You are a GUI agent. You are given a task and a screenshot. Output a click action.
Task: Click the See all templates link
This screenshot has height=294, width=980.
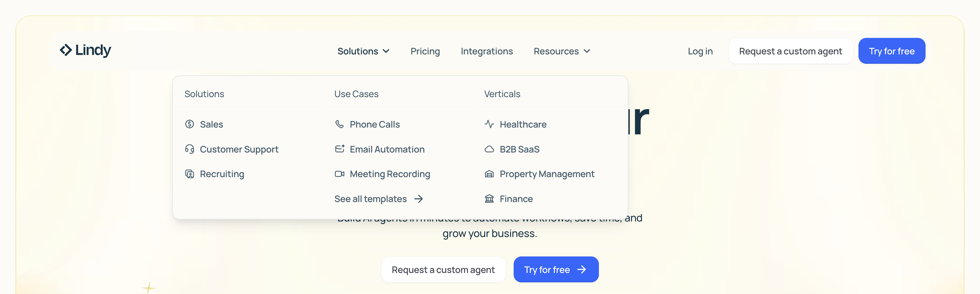tap(379, 198)
